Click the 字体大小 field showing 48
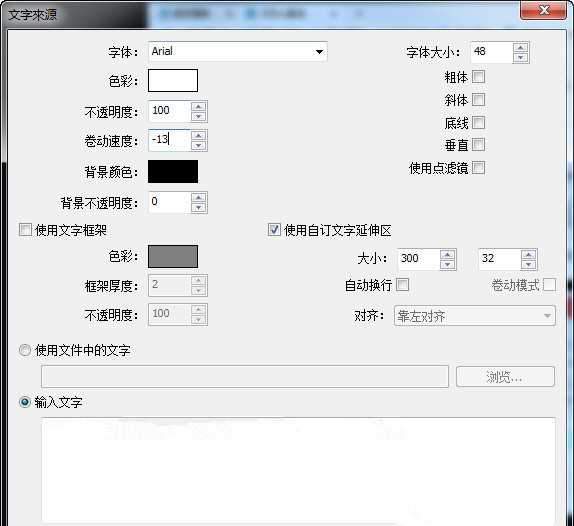574x526 pixels. [x=491, y=52]
